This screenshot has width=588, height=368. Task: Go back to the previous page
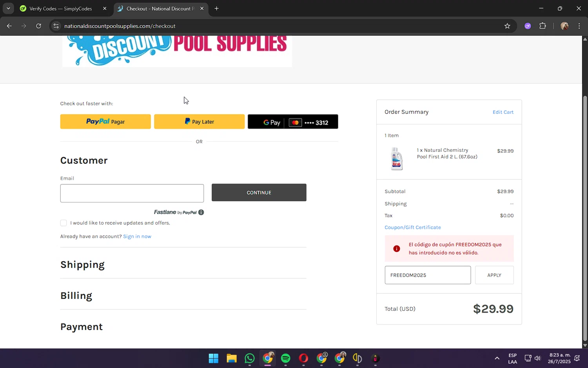[9, 26]
